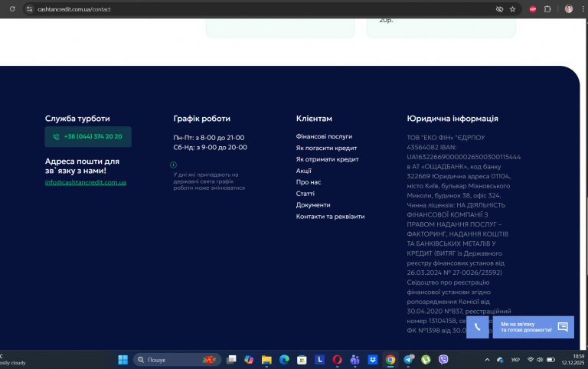The width and height of the screenshot is (588, 369).
Task: Click the crossed-eye icon in the address bar
Action: click(x=499, y=9)
